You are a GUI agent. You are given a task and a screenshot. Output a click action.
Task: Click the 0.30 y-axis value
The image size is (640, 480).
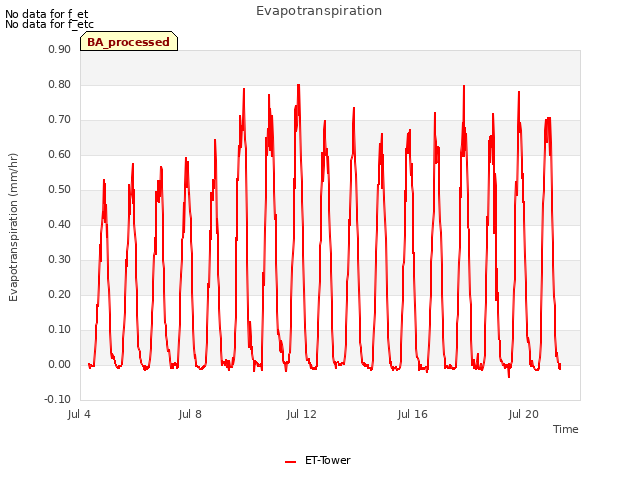[x=59, y=260]
